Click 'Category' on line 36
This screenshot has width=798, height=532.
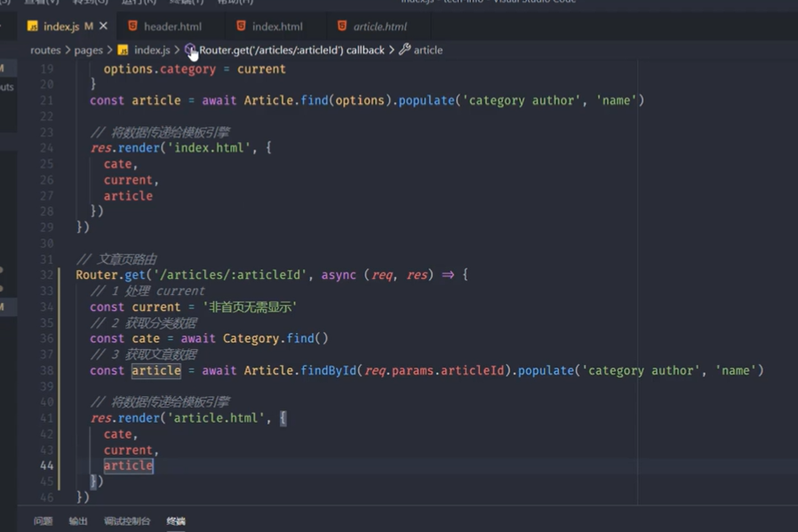(251, 338)
